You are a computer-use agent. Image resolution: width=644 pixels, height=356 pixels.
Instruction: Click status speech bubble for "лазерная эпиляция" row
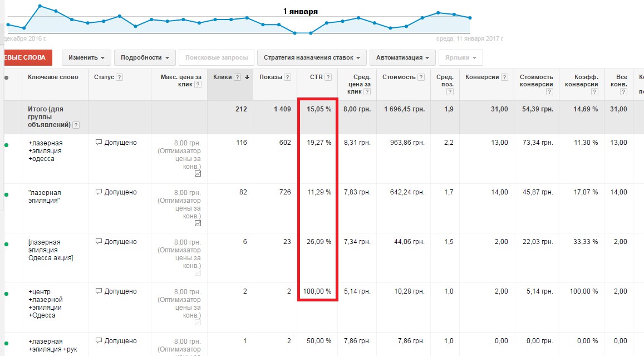pyautogui.click(x=99, y=192)
